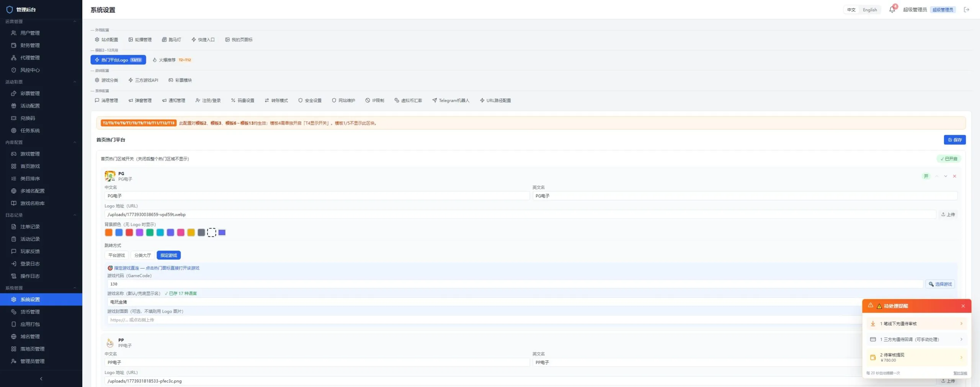Open the notification bell in header
The width and height of the screenshot is (980, 387).
pyautogui.click(x=892, y=10)
